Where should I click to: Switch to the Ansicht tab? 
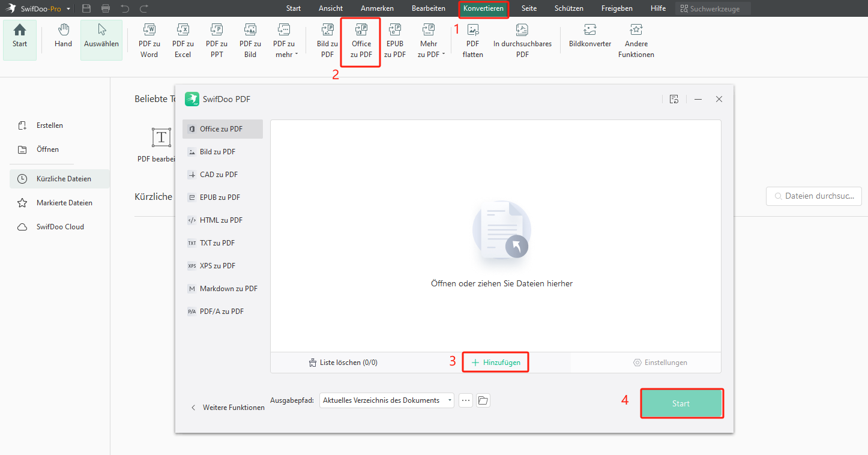pos(331,8)
